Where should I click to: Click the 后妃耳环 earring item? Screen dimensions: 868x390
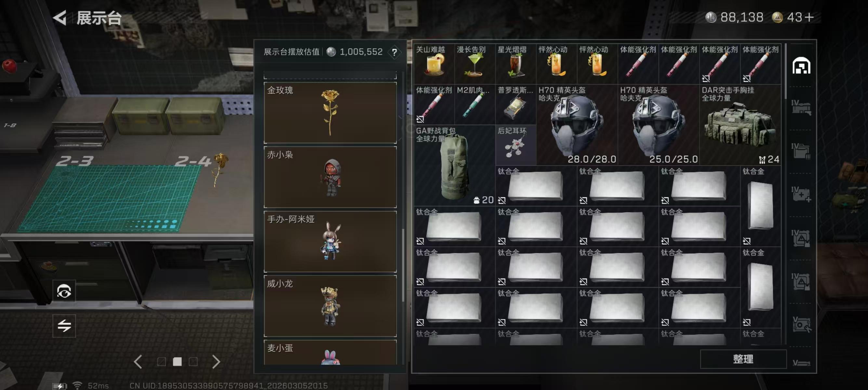pyautogui.click(x=515, y=145)
